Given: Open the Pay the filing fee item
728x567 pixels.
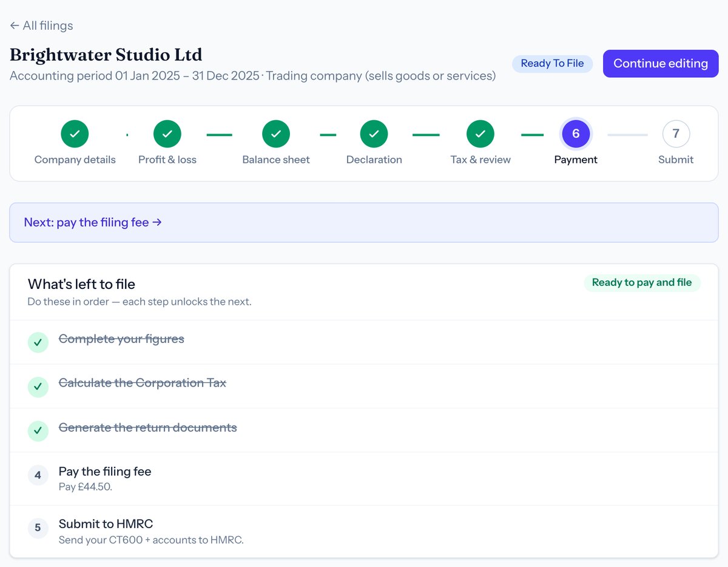Looking at the screenshot, I should point(364,479).
